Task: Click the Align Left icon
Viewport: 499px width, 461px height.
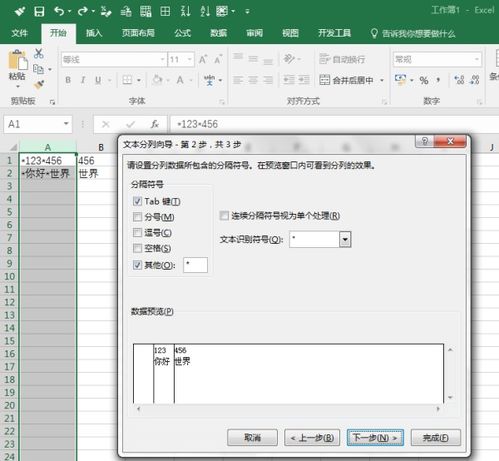Action: click(x=238, y=80)
